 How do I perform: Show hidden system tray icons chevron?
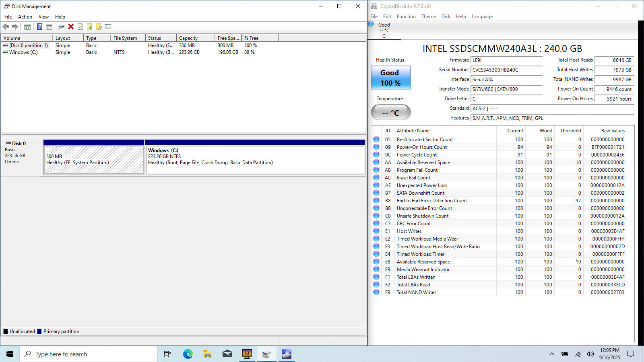pyautogui.click(x=551, y=354)
